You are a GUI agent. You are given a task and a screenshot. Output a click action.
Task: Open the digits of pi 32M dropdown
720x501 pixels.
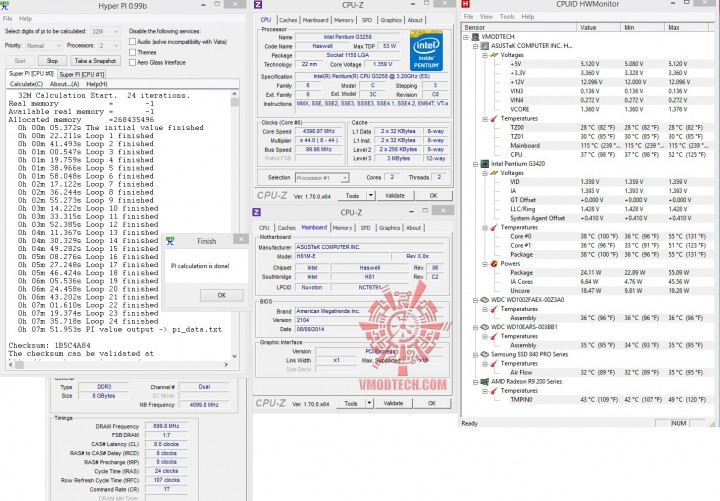[x=105, y=32]
